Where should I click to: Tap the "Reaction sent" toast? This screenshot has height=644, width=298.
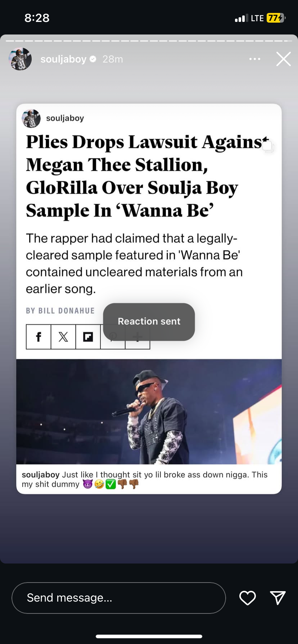pos(149,322)
